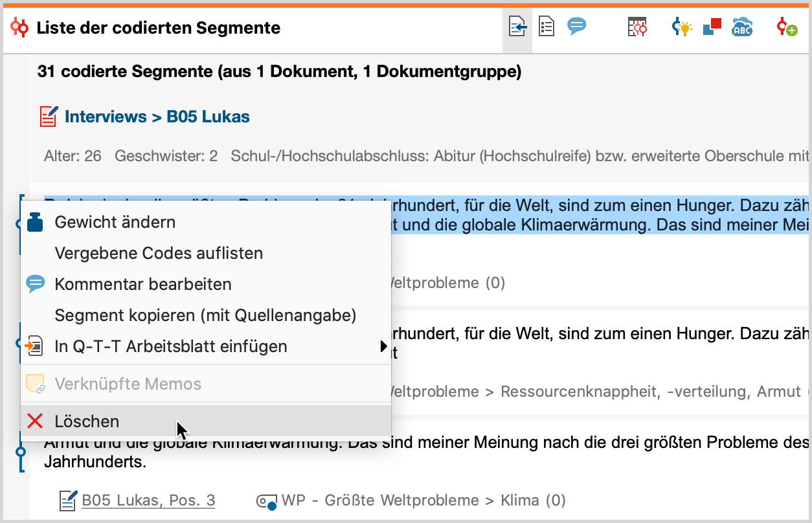This screenshot has width=812, height=523.
Task: Click the Geschwister: 2 variable text
Action: coord(166,156)
